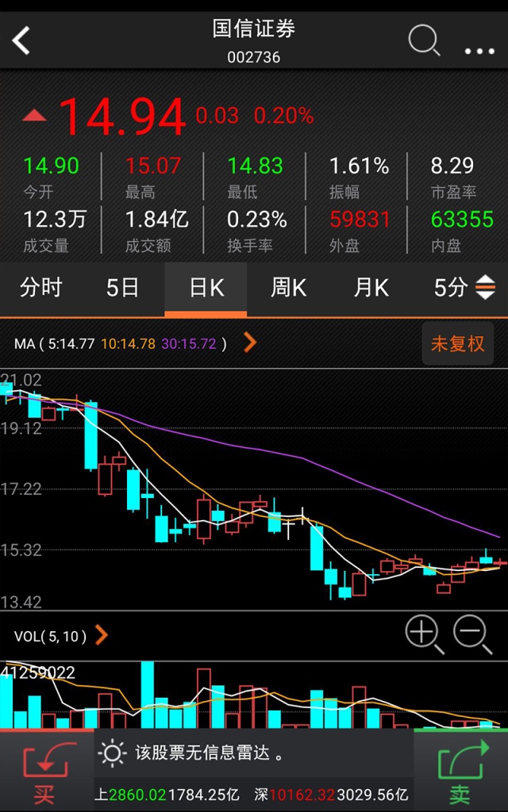Tap the 买 (buy) icon

[46, 771]
